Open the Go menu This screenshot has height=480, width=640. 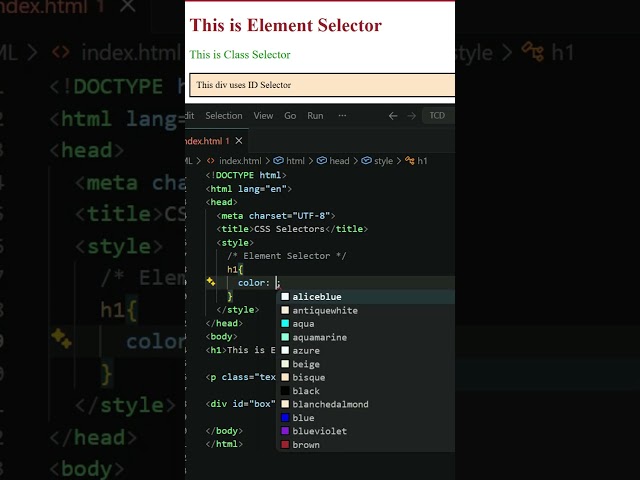coord(290,116)
